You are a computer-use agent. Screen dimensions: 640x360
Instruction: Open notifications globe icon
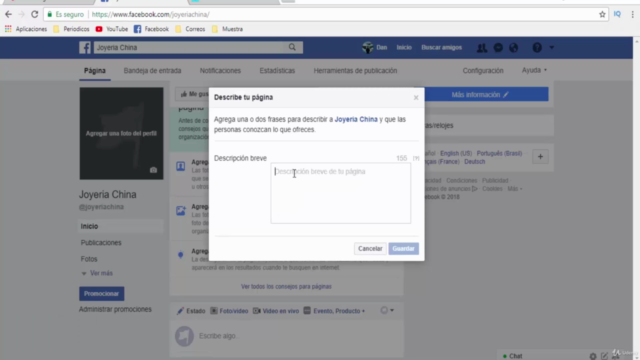click(513, 48)
